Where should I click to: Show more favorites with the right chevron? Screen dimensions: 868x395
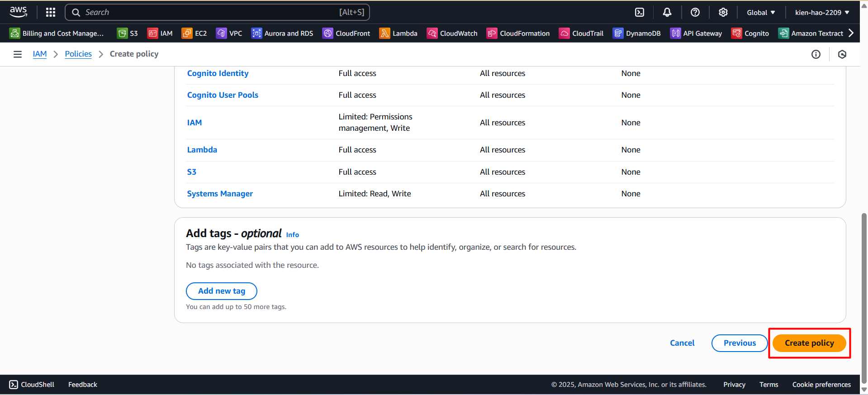pos(851,33)
